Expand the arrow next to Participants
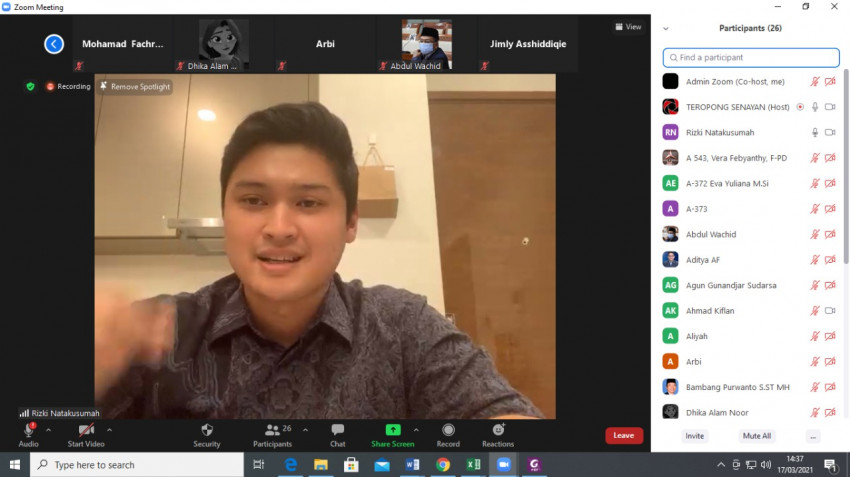Viewport: 850px width, 477px height. click(305, 430)
